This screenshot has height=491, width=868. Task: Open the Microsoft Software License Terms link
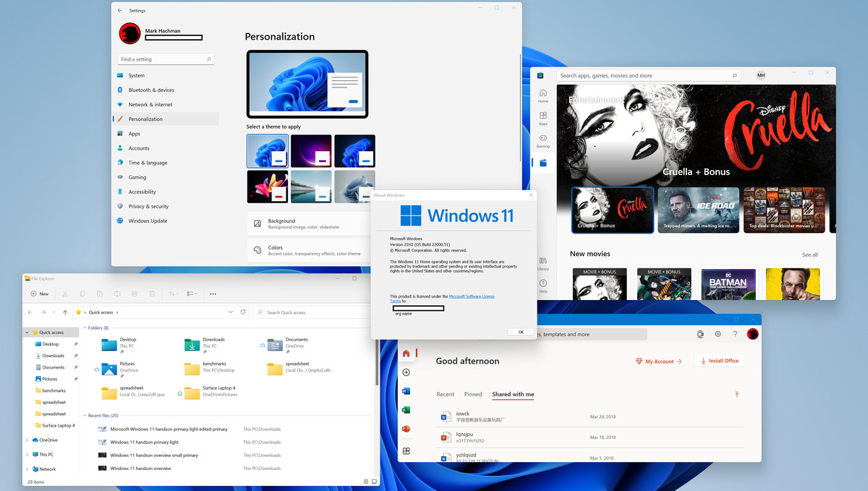[x=473, y=295]
